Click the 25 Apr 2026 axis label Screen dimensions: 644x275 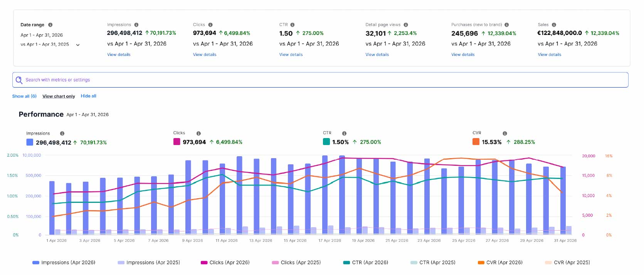point(464,241)
